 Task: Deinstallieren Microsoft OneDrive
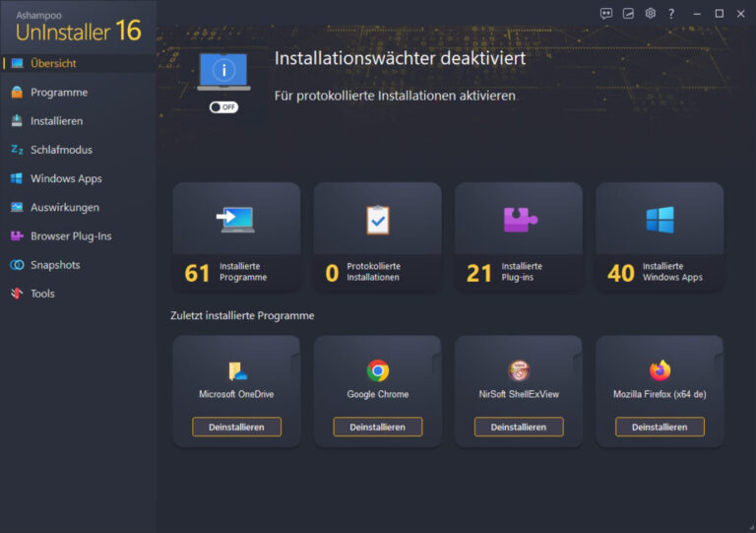point(236,427)
